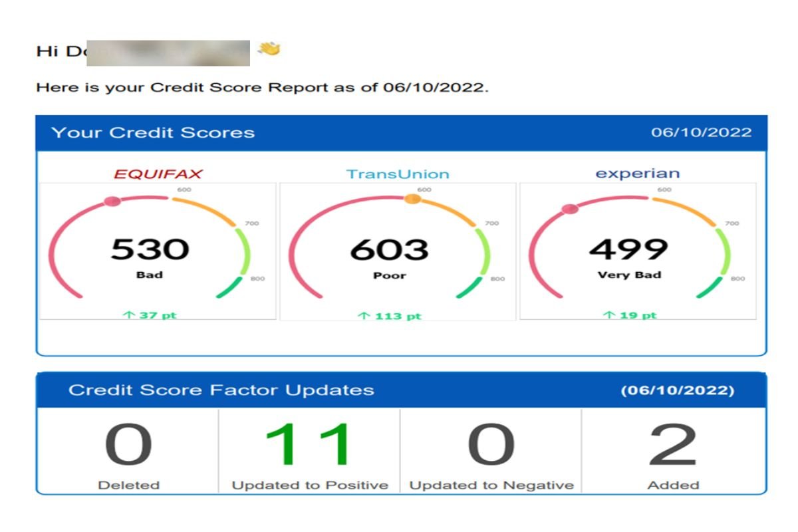Click the waving hand emoji
The width and height of the screenshot is (798, 532).
[x=269, y=49]
